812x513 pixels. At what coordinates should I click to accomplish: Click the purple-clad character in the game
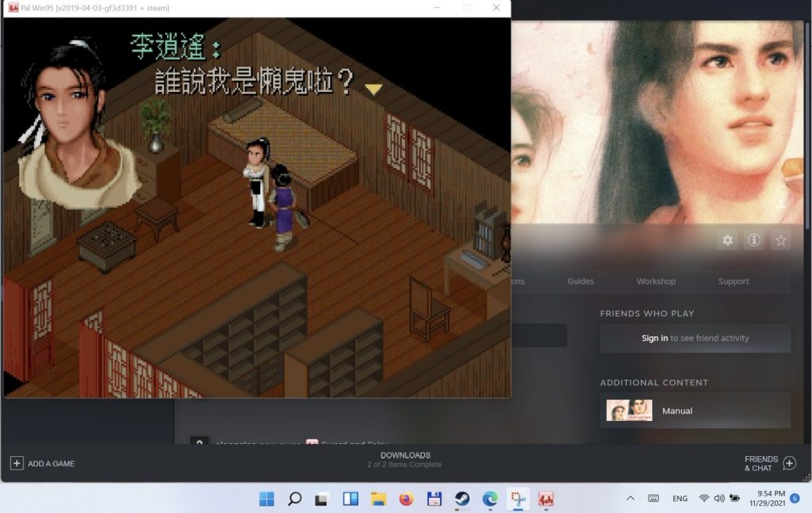pos(284,207)
